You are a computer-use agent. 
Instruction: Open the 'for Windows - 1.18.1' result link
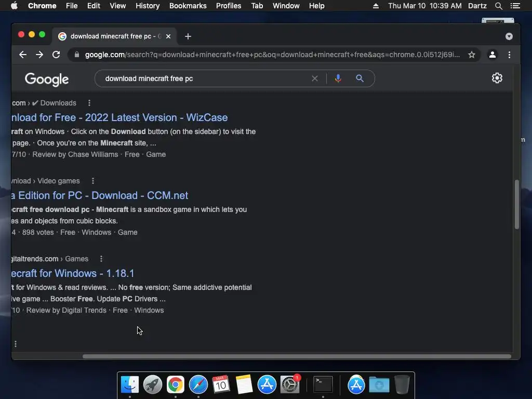click(x=73, y=273)
